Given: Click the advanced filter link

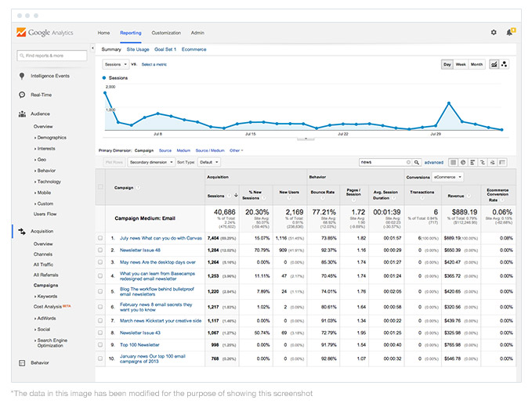Looking at the screenshot, I should (434, 163).
